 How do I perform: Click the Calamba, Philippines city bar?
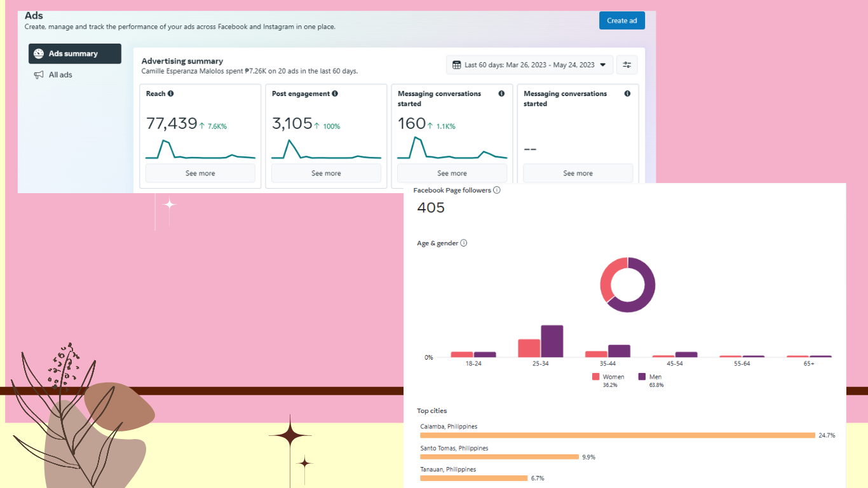tap(618, 435)
